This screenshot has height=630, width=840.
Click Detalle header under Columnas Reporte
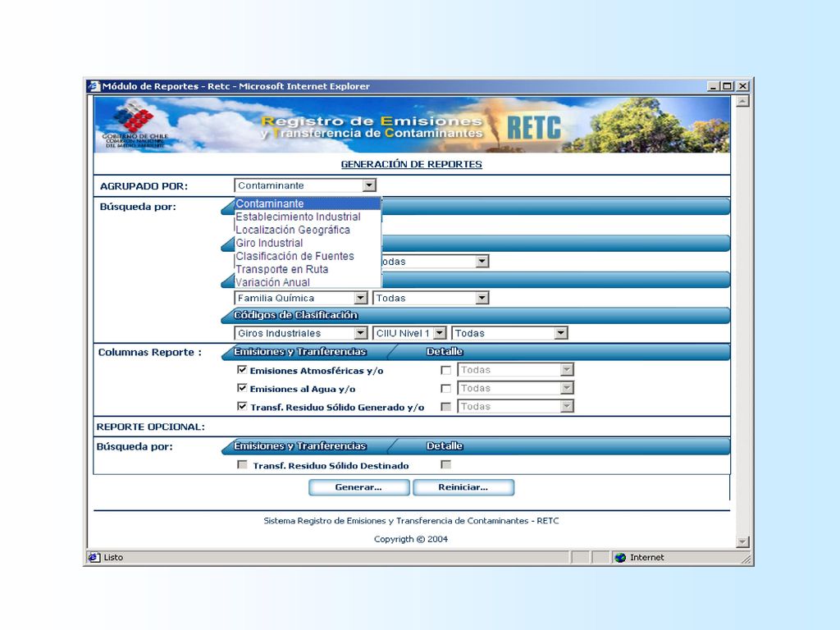click(445, 351)
